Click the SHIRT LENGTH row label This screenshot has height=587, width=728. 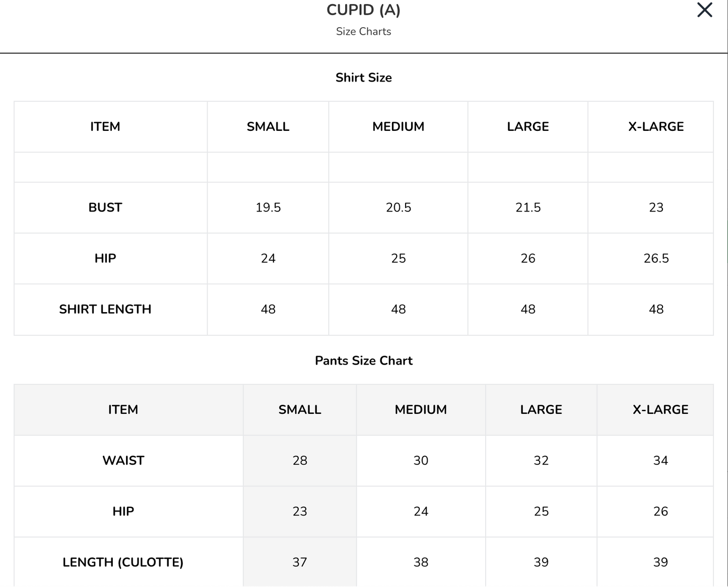tap(105, 309)
